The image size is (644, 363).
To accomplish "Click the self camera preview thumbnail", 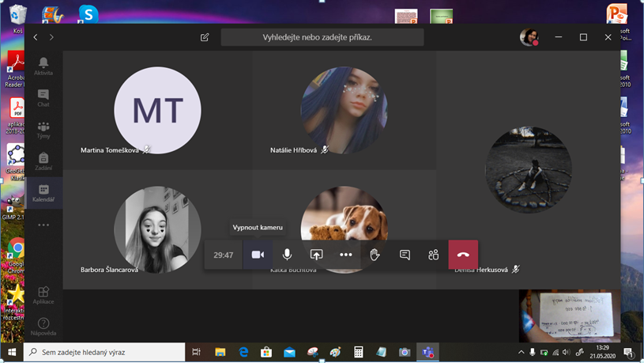I will (x=570, y=316).
